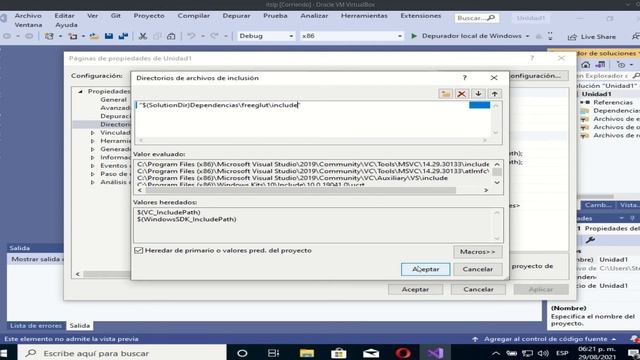Click the wrench icon in Properties panel
Screen dimensions: 640x360
[590, 240]
